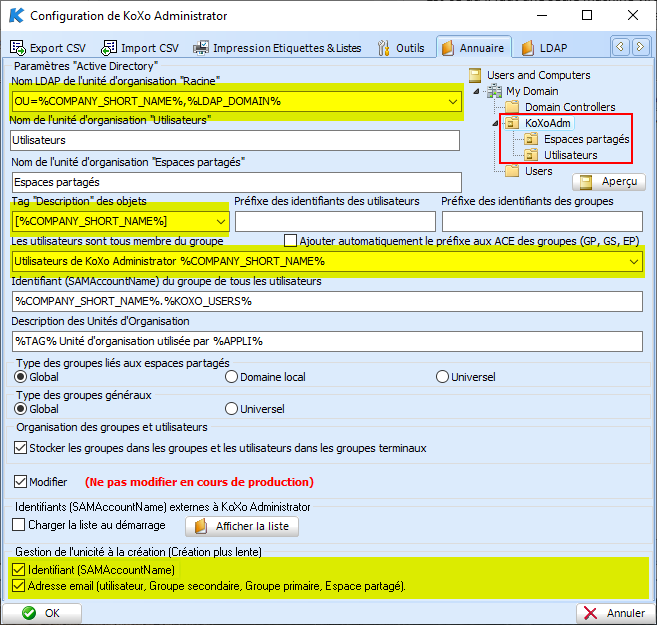Select Espaces partagés tree item

(x=586, y=139)
